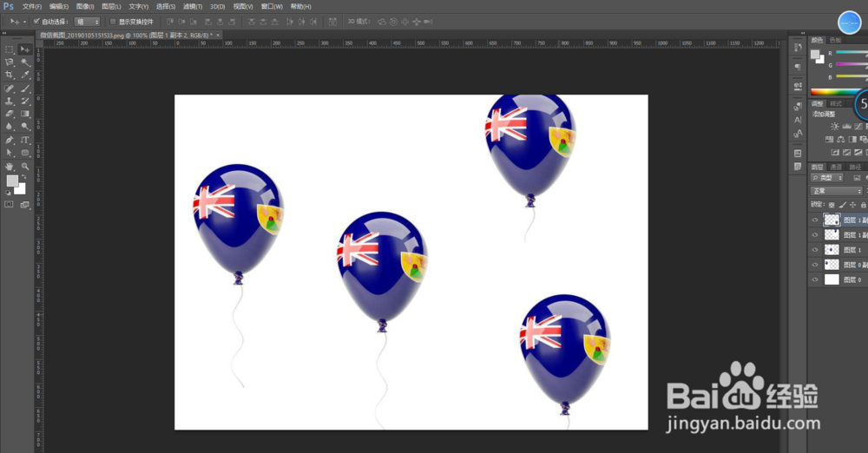Close the 微信截图 document tab
Screen dimensions: 868x453
tap(218, 35)
